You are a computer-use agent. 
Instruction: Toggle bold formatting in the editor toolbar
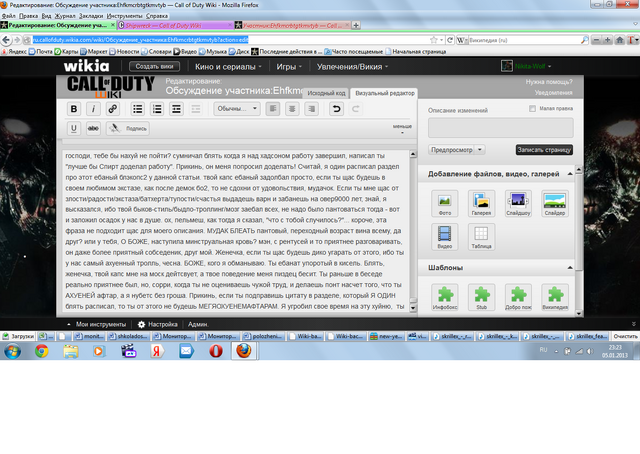point(74,109)
